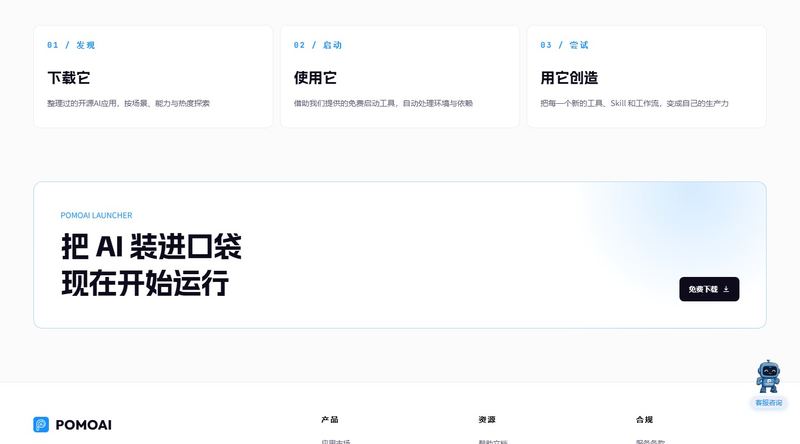Click the 合规 footer column heading
This screenshot has width=800, height=444.
[644, 420]
